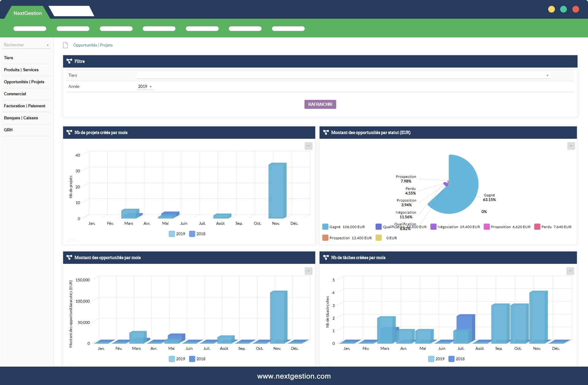Switch to the NextGestion tab

28,13
